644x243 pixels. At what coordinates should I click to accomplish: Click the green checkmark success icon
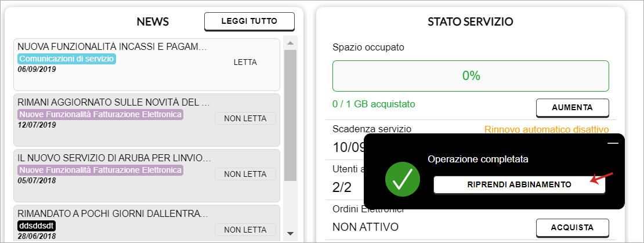(x=403, y=179)
